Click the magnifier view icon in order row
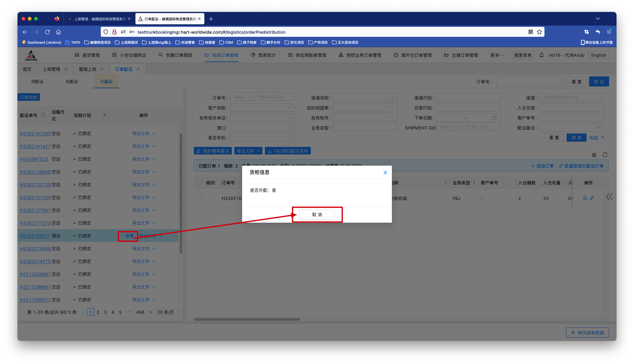This screenshot has width=634, height=364. (x=585, y=198)
